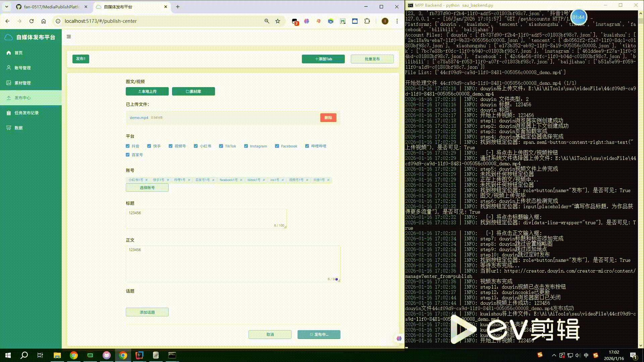Bookmark page with the star icon

tap(278, 21)
